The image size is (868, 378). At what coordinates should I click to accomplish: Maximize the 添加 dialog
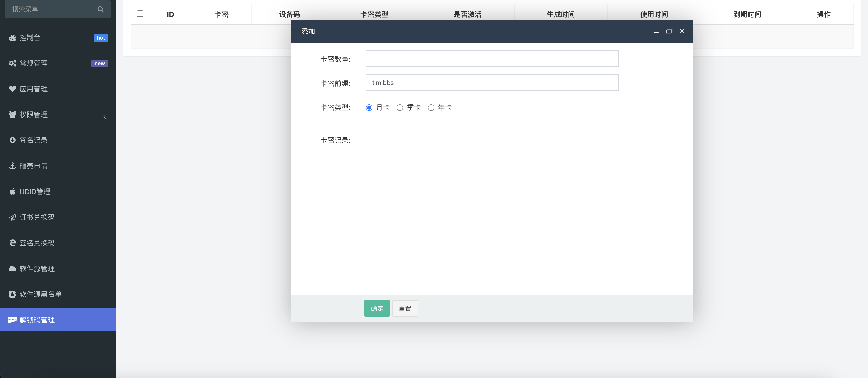[x=669, y=31]
